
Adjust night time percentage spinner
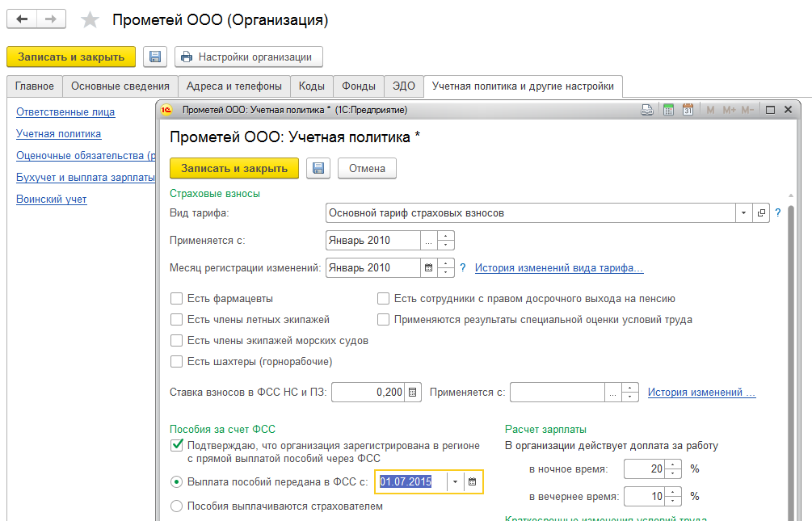(x=673, y=468)
